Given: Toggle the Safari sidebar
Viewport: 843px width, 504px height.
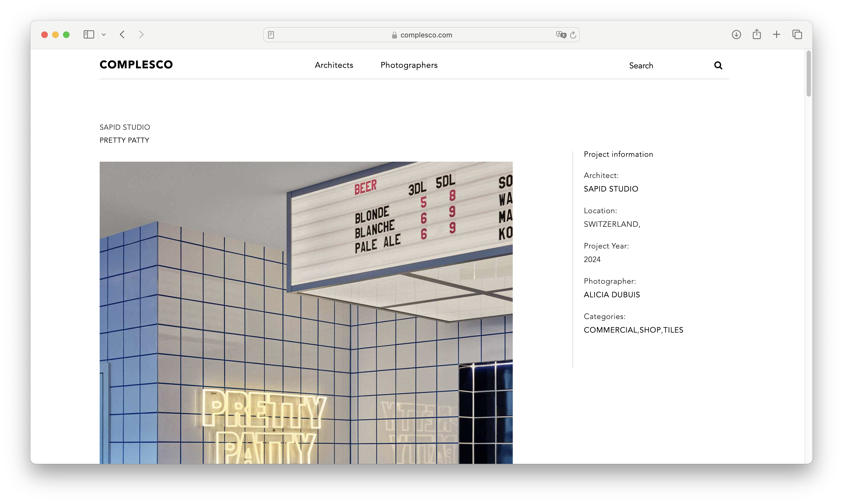Looking at the screenshot, I should point(89,34).
